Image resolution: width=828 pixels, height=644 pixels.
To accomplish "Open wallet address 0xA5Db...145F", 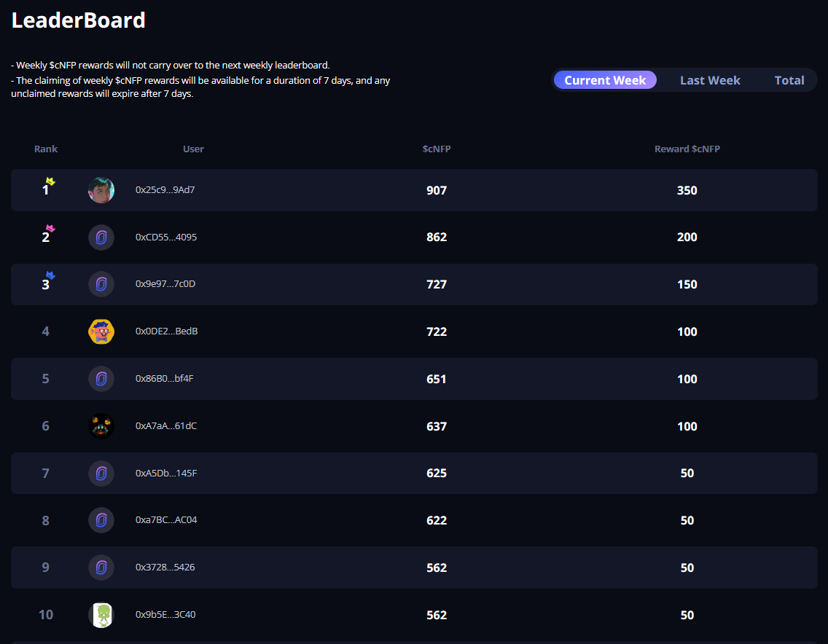I will click(166, 474).
